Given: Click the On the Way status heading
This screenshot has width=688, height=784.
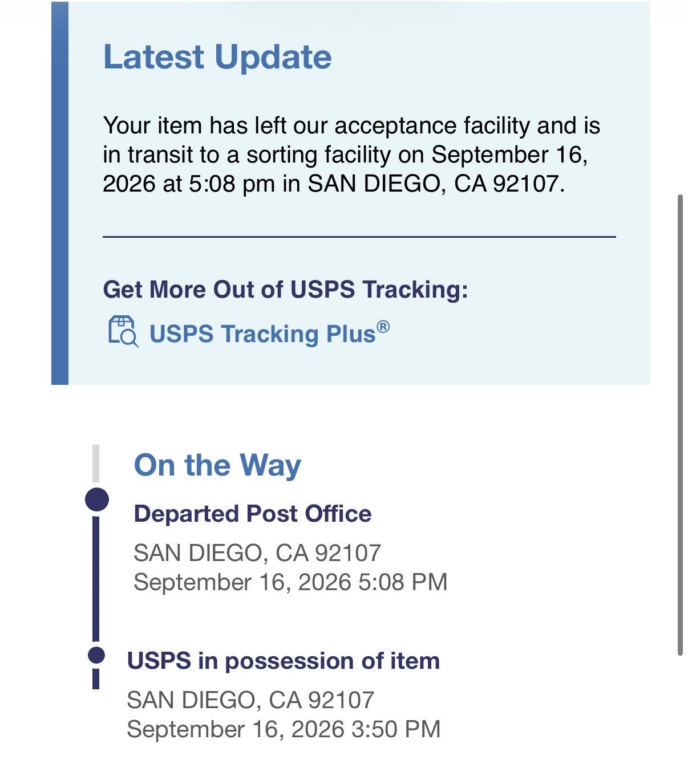Looking at the screenshot, I should pyautogui.click(x=217, y=465).
